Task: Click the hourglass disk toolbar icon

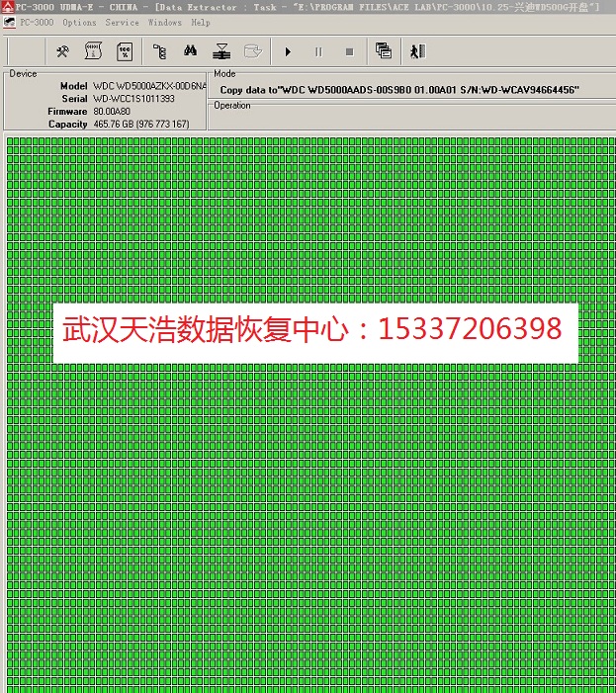Action: coord(223,51)
